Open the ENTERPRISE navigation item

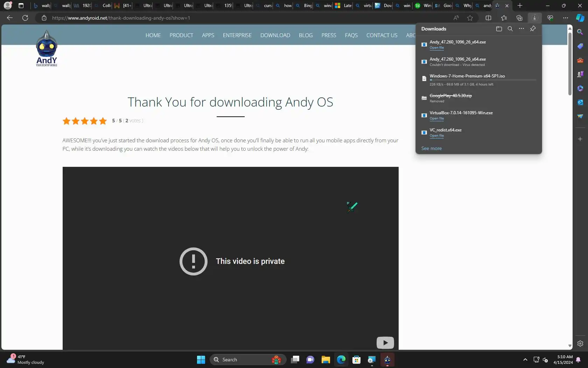[237, 35]
